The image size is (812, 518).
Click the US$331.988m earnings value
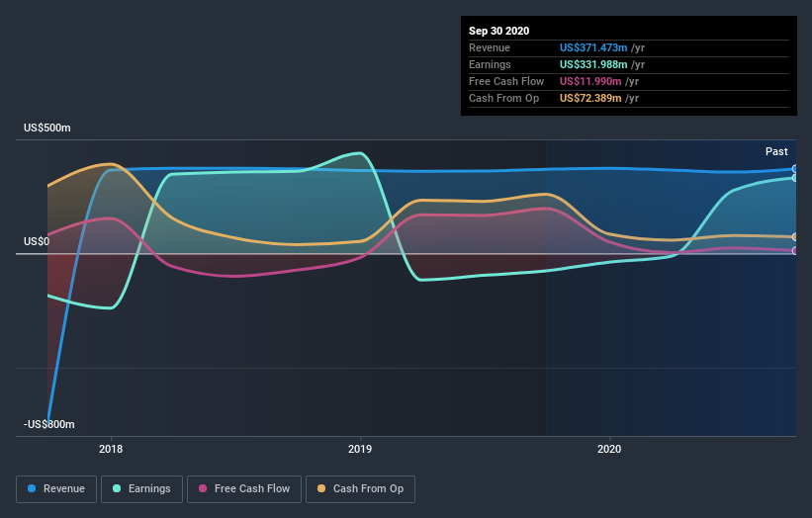click(x=593, y=64)
